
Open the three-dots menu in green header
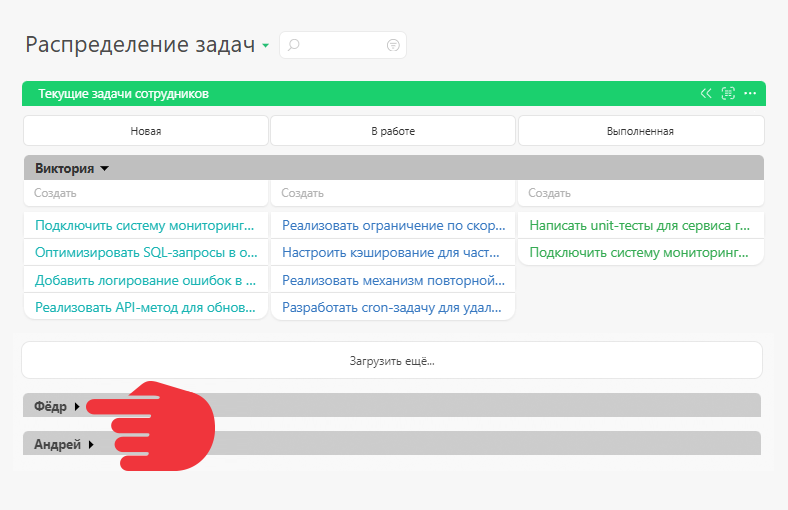point(750,93)
